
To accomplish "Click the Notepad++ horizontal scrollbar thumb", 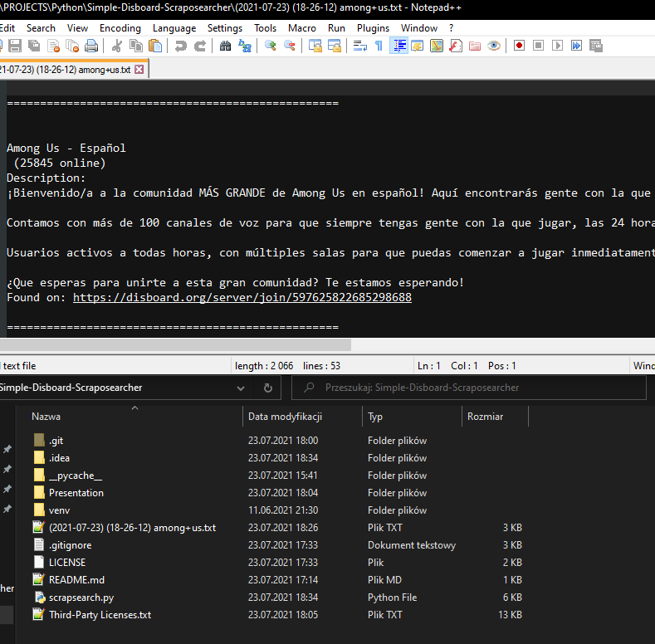I will coord(175,345).
